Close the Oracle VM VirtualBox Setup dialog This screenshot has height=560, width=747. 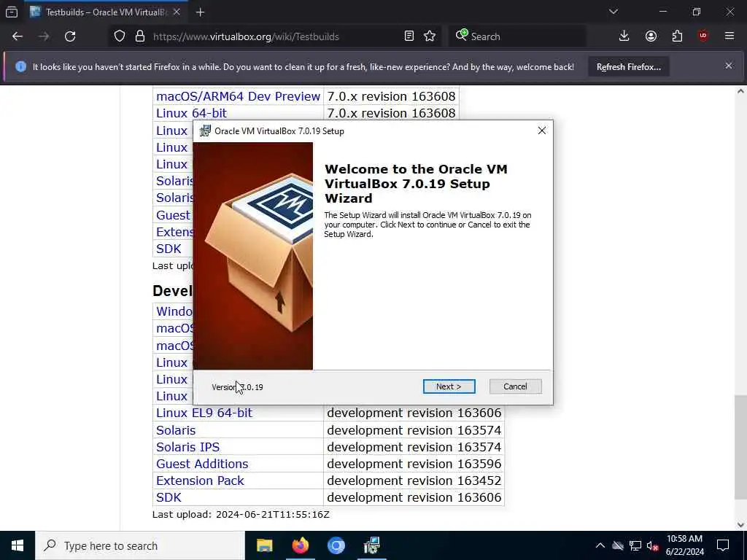point(542,131)
